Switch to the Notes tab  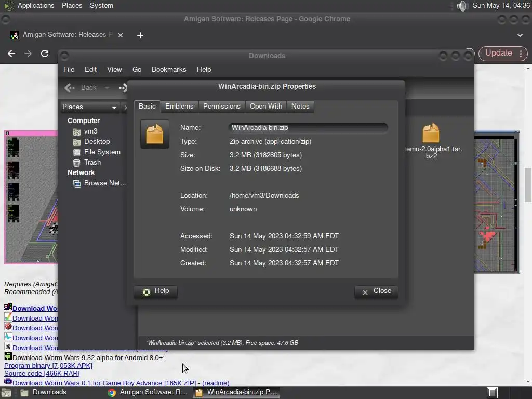click(x=300, y=106)
